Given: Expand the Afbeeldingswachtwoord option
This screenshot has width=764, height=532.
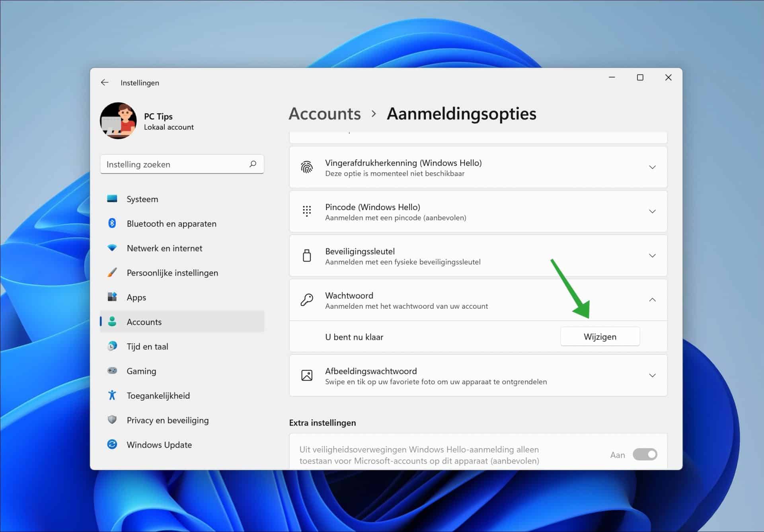Looking at the screenshot, I should pyautogui.click(x=652, y=375).
